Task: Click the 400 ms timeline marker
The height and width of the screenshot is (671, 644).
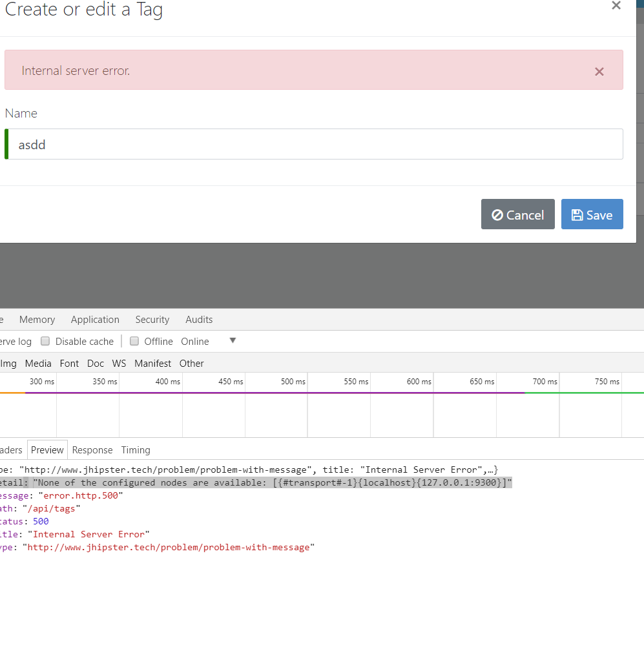Action: tap(168, 381)
